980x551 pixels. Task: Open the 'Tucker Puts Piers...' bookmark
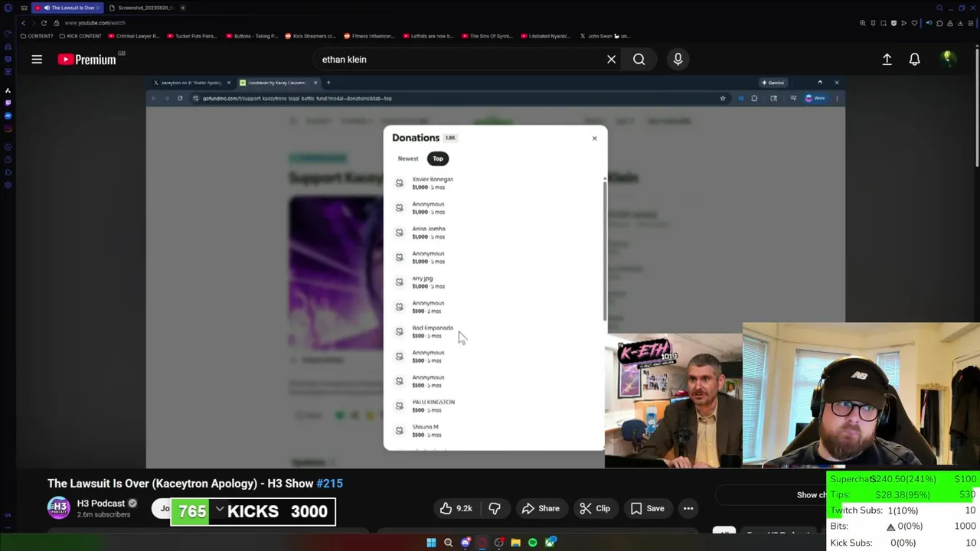pos(191,36)
